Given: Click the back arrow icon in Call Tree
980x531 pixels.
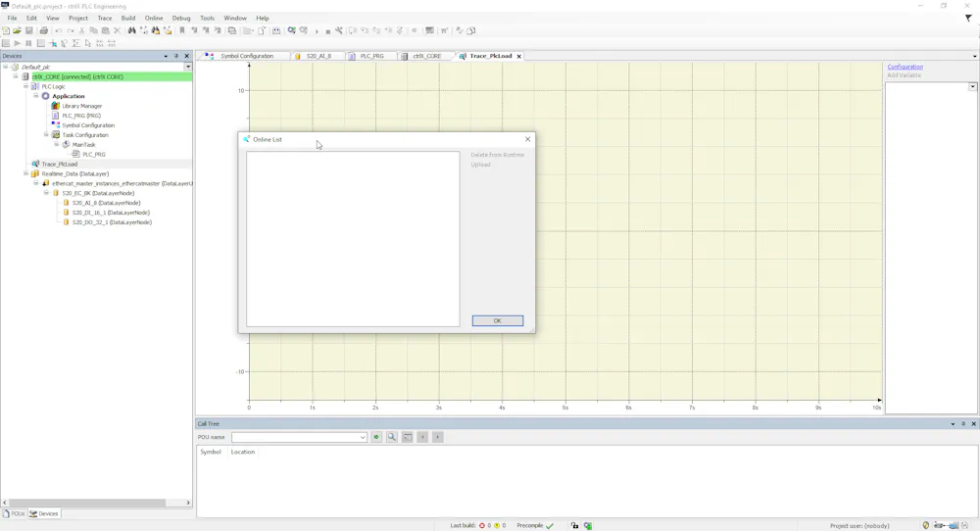Looking at the screenshot, I should point(422,437).
